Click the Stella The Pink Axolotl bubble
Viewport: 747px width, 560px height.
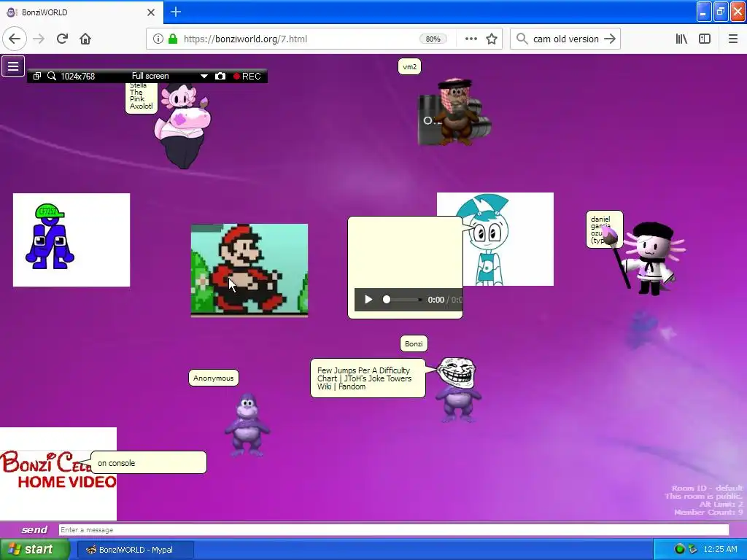click(x=141, y=98)
